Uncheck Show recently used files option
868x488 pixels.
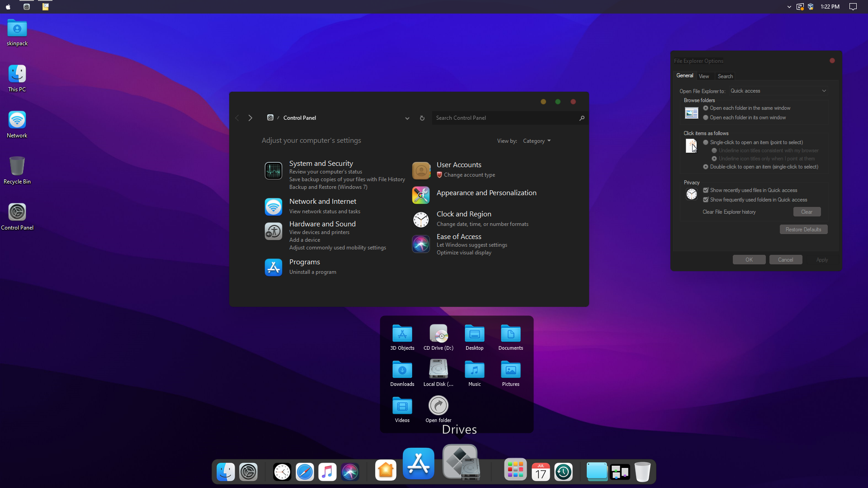[706, 190]
